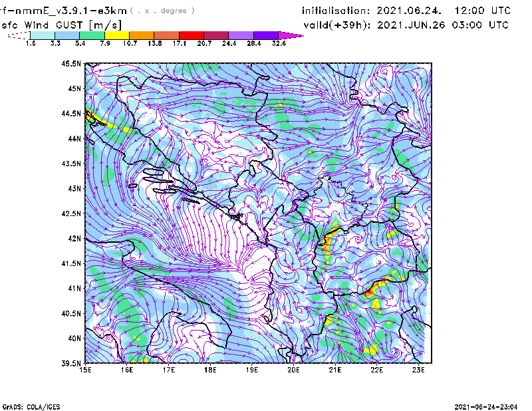Click the '44.5N' latitude label
Image resolution: width=532 pixels, height=411 pixels.
(71, 114)
